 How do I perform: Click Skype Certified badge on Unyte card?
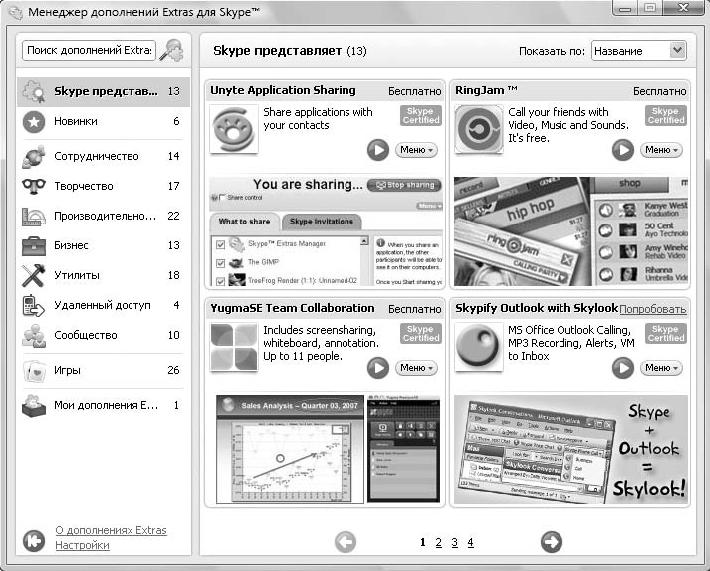click(x=421, y=115)
